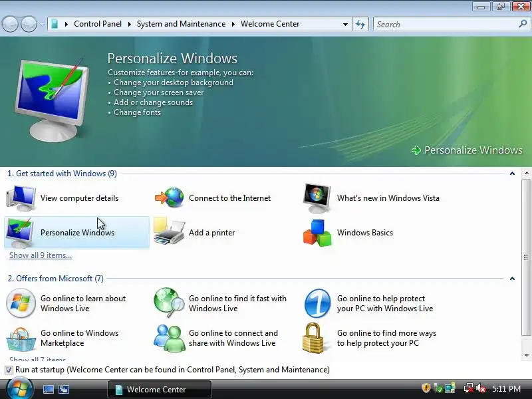Open the recent pages dropdown arrow
The height and width of the screenshot is (399, 532).
click(x=42, y=25)
